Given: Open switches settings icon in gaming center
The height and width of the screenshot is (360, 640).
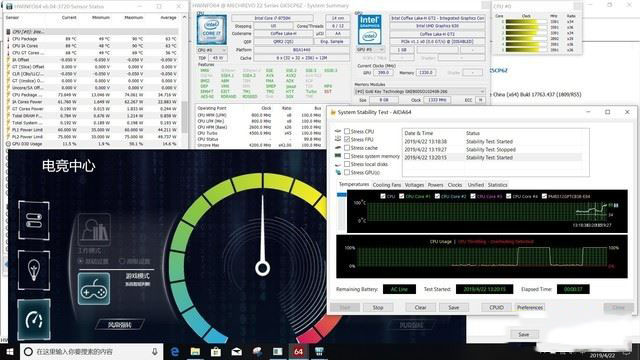Looking at the screenshot, I should tap(34, 220).
